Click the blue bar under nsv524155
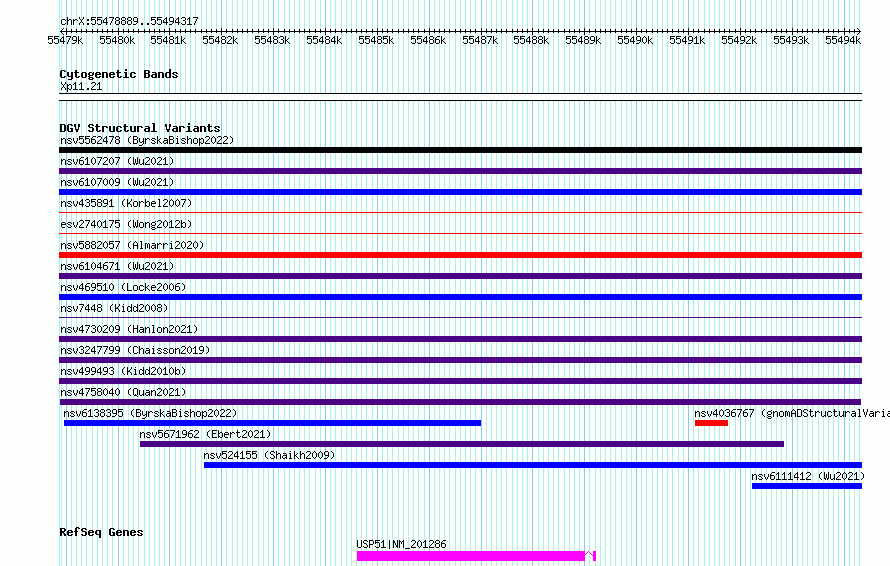890x566 pixels. pyautogui.click(x=533, y=465)
